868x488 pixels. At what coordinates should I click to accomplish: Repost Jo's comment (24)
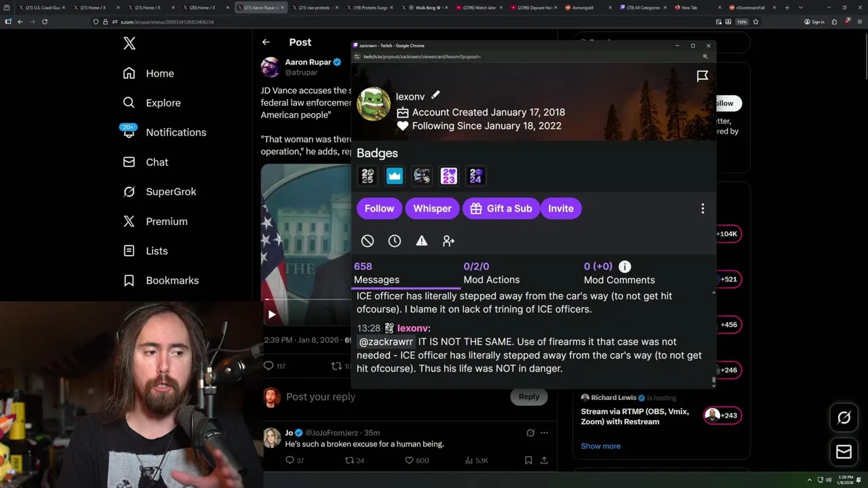(x=355, y=460)
